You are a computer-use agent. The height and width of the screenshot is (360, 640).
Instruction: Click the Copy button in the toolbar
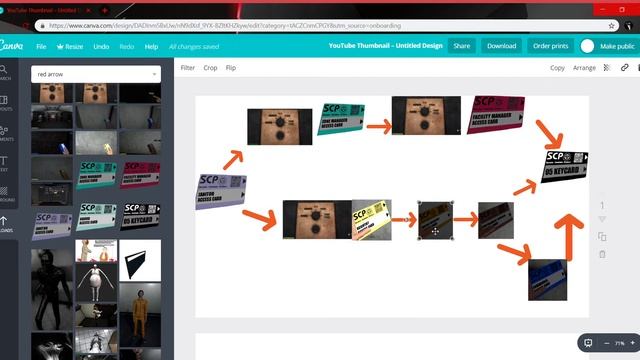click(x=557, y=68)
